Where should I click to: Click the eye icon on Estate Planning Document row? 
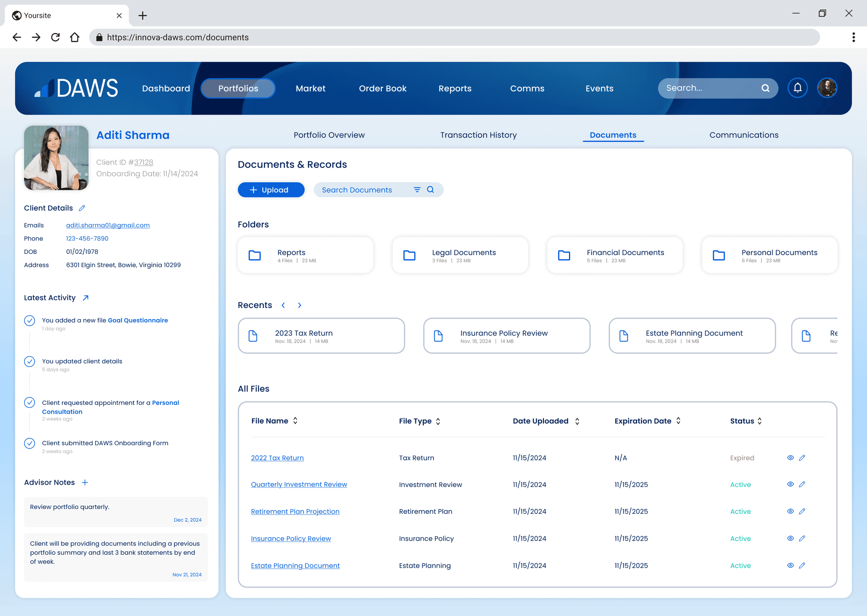pyautogui.click(x=790, y=566)
